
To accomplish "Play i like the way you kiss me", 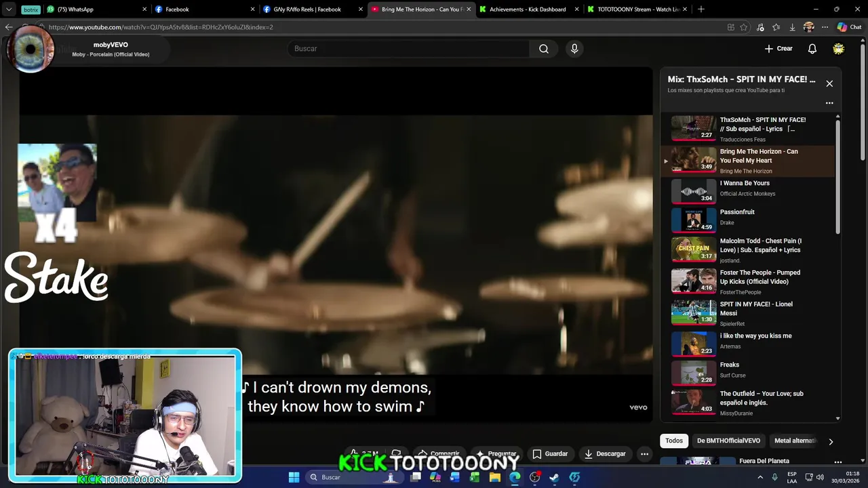I will click(747, 343).
